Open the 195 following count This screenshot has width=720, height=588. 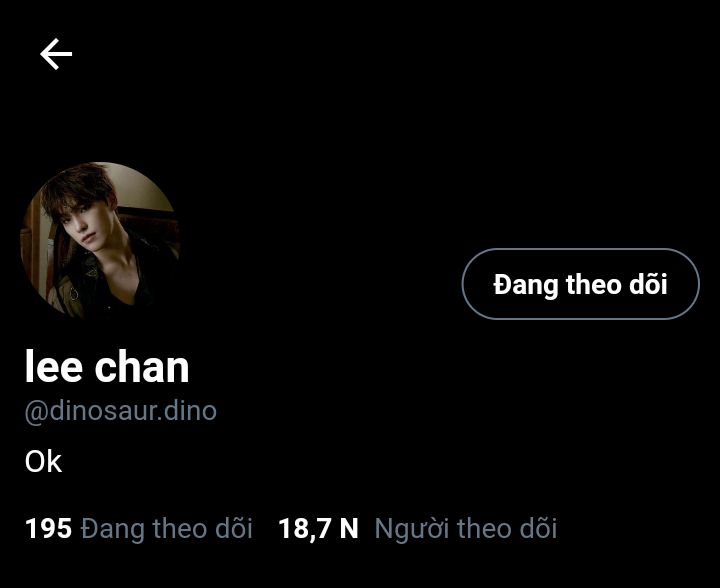[49, 528]
